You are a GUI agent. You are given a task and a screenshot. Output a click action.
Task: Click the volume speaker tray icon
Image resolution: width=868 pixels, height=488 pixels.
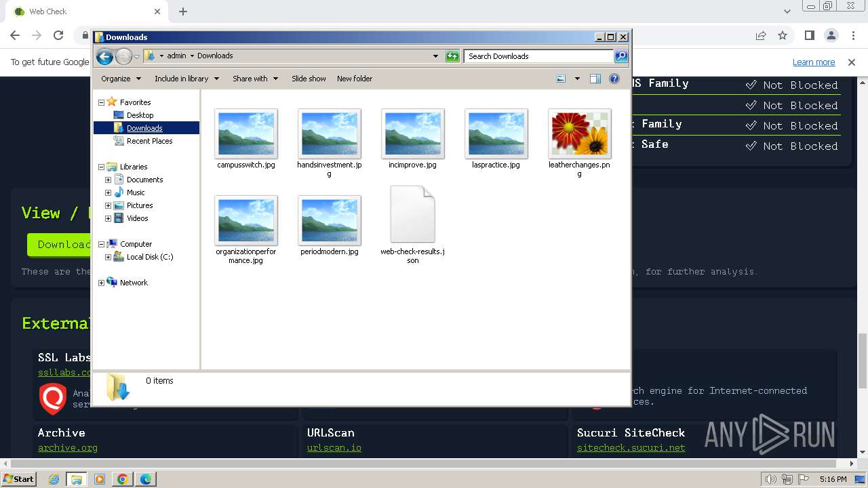(770, 479)
